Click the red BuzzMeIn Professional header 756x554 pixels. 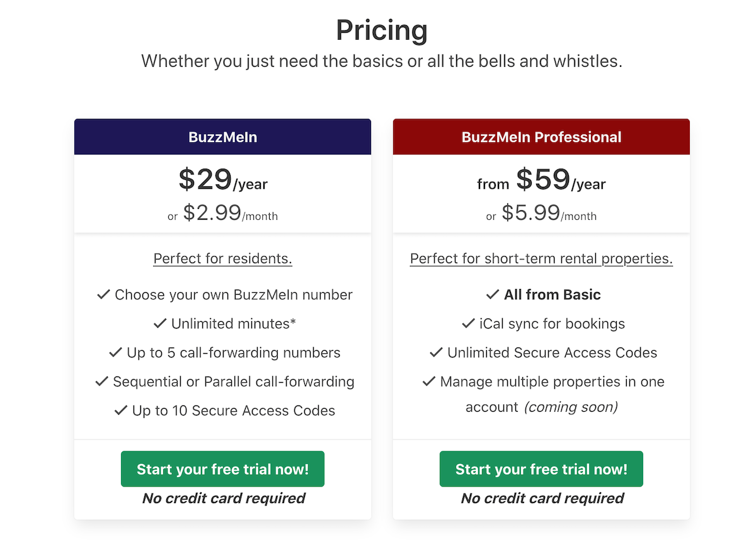541,137
